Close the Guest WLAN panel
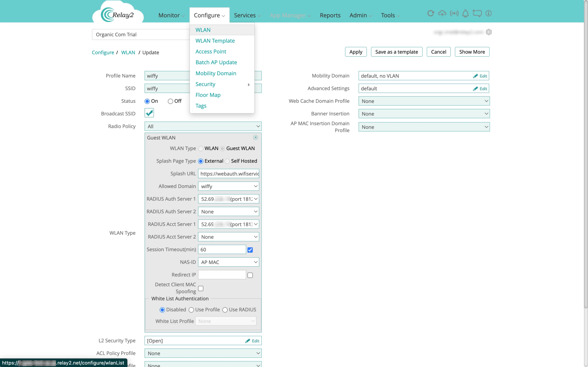The height and width of the screenshot is (367, 588). (x=255, y=138)
